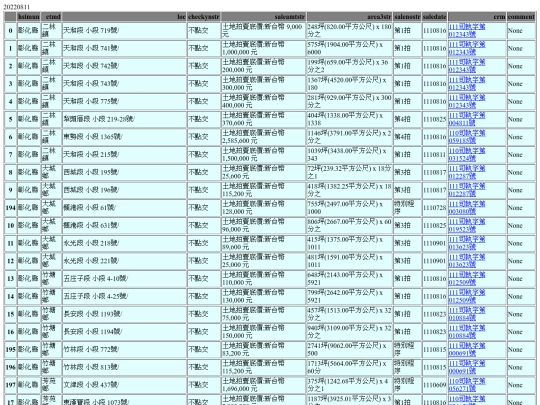Select salenostr cell 第4拍 in row 5

tap(407, 119)
